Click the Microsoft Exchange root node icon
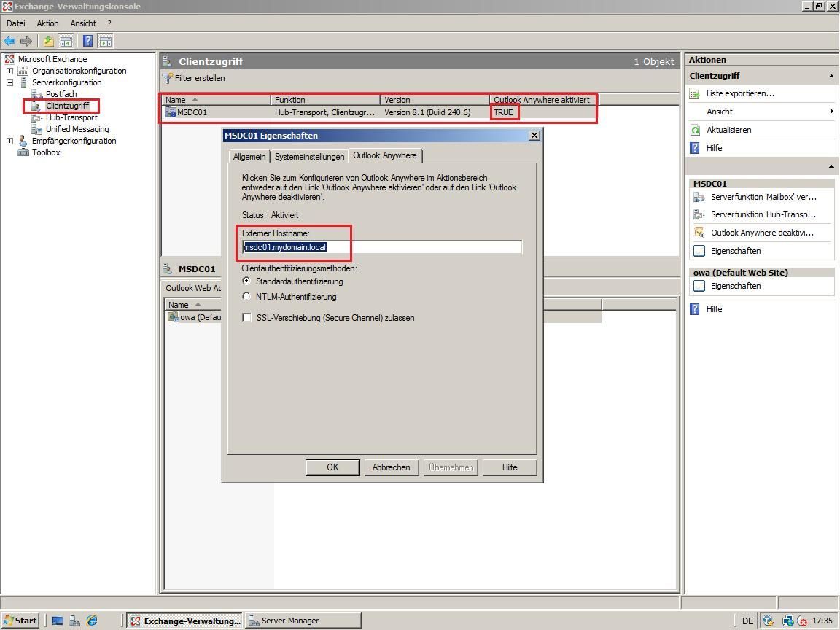The image size is (840, 630). coord(9,59)
